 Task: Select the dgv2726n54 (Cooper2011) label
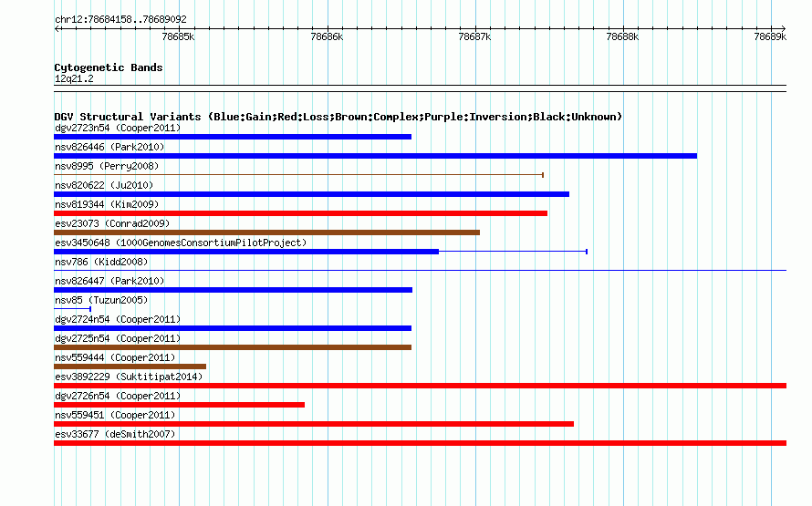point(118,396)
